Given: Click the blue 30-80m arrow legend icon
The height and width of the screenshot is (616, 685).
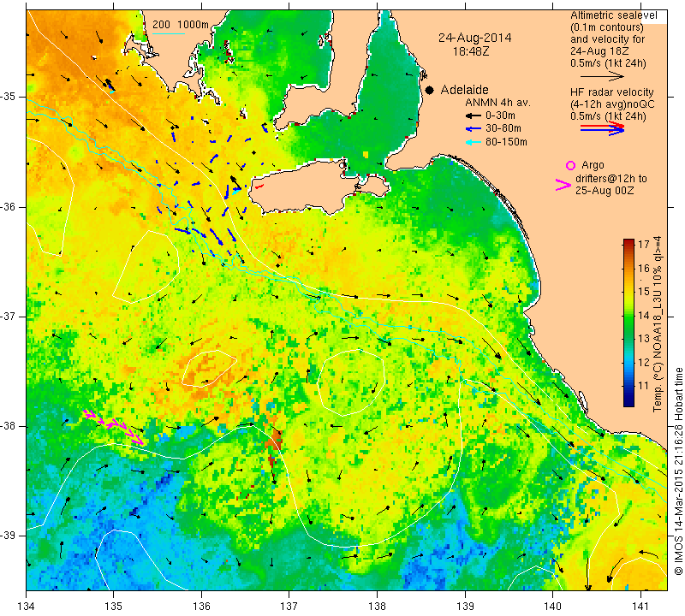Looking at the screenshot, I should click(x=474, y=129).
